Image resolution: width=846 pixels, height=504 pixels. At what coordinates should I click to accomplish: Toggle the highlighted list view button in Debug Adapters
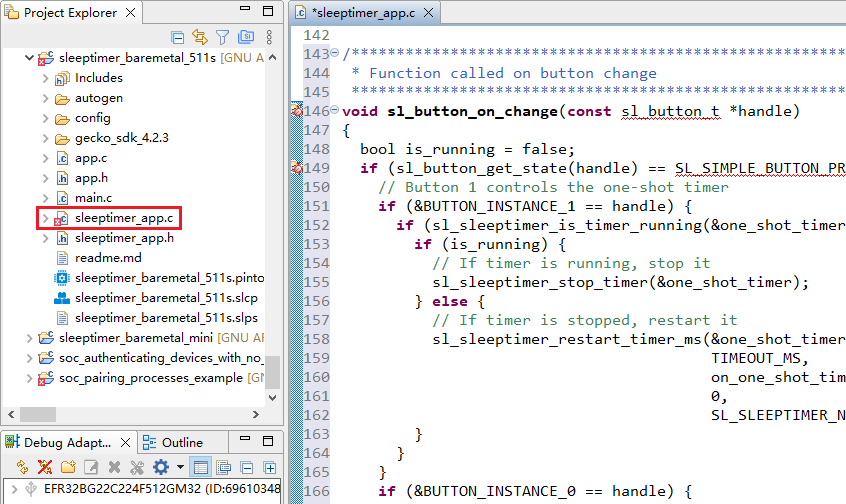[201, 467]
